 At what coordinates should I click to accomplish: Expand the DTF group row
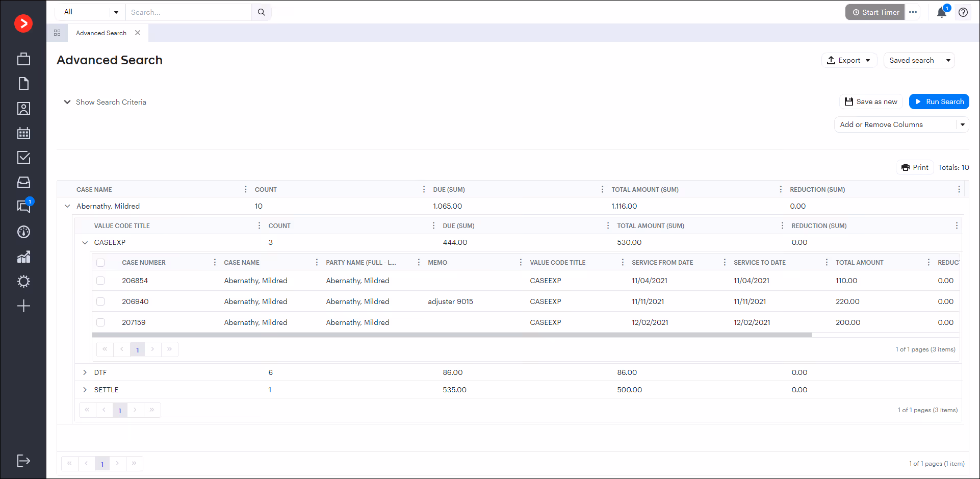85,372
